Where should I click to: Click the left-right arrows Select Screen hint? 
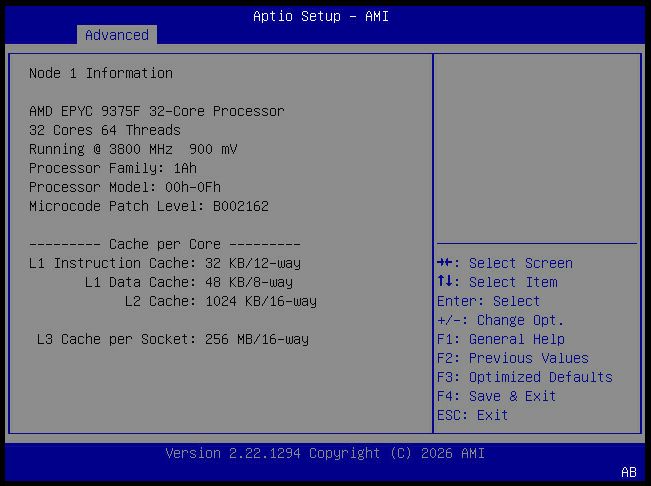tap(505, 263)
